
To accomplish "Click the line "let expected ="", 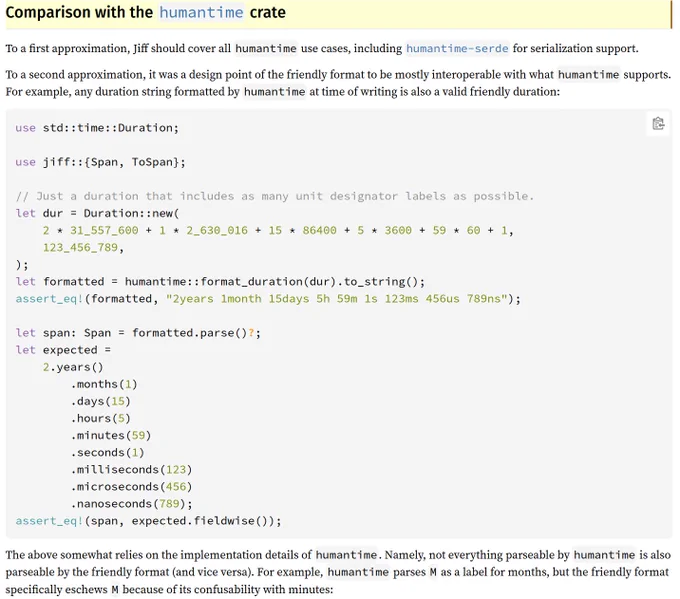I will 63,350.
